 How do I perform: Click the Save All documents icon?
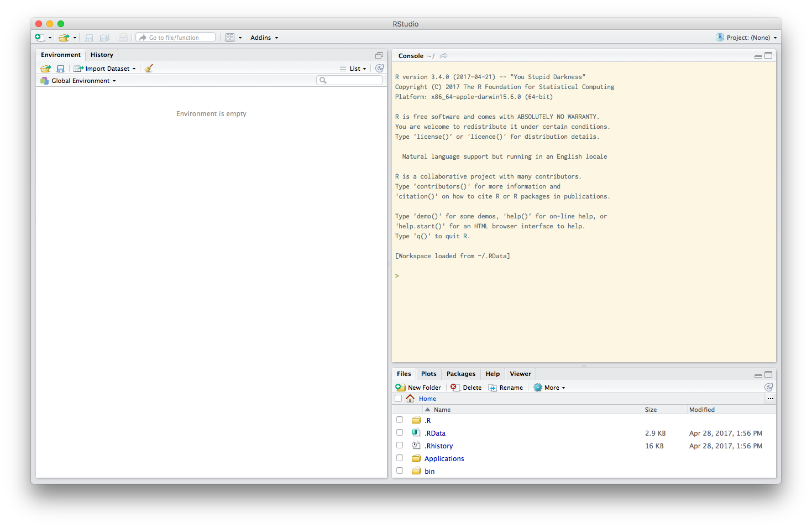104,38
